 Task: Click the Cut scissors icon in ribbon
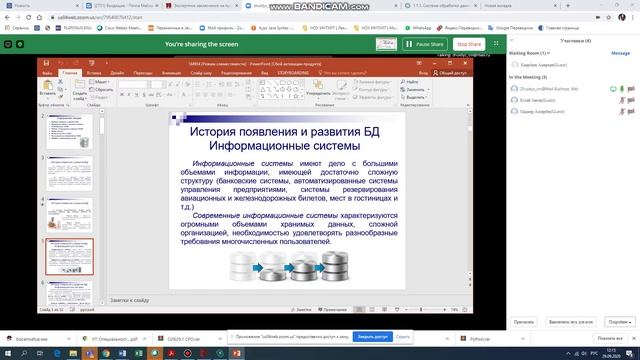[x=60, y=82]
